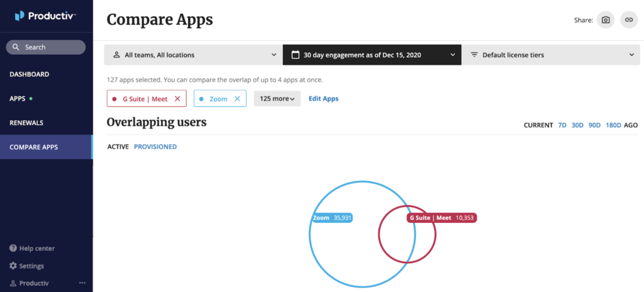Select the 30D ago time range
This screenshot has height=292, width=644.
click(577, 125)
